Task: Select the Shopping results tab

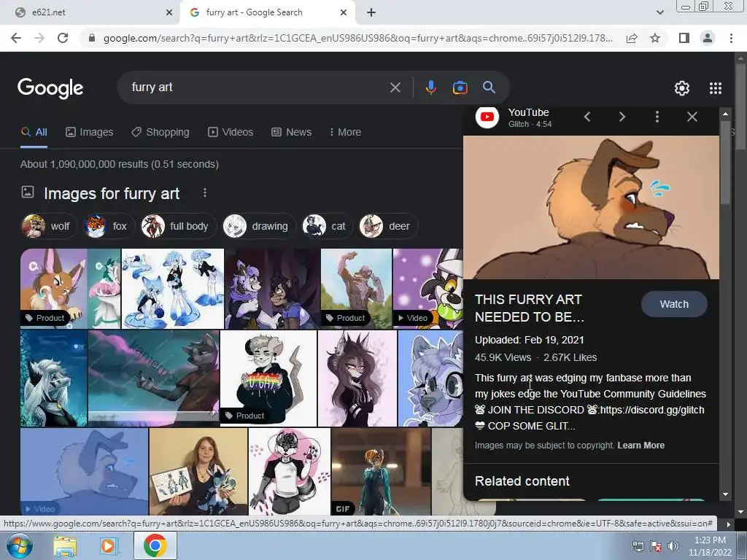Action: [160, 133]
